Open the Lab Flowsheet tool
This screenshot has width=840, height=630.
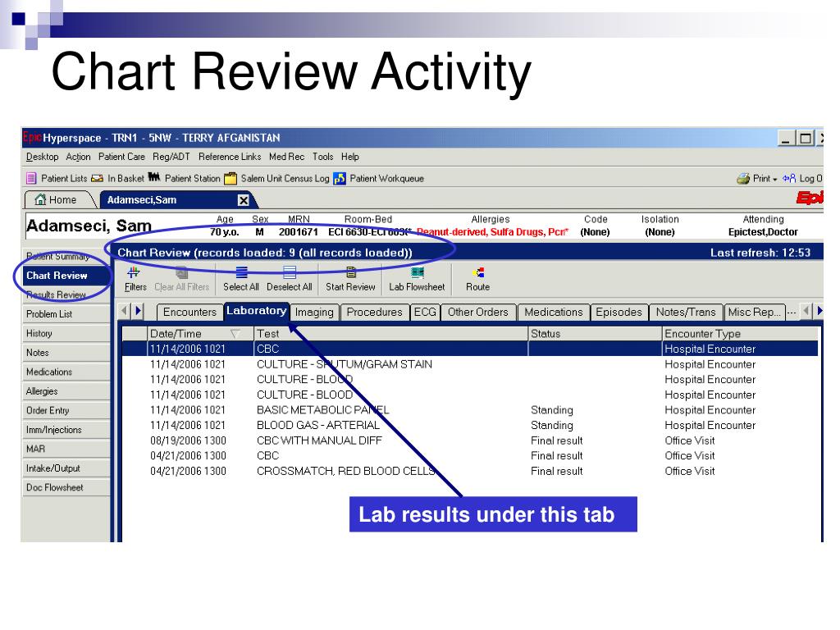pos(417,279)
